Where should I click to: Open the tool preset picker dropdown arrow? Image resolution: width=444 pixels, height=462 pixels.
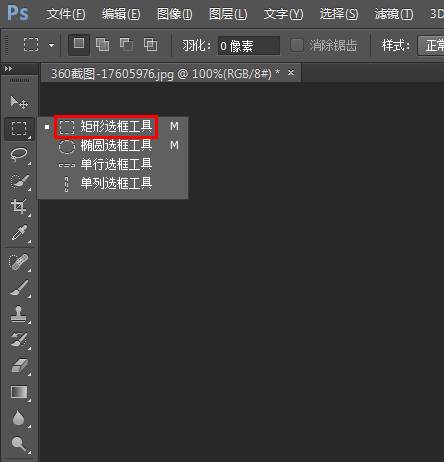pos(51,45)
